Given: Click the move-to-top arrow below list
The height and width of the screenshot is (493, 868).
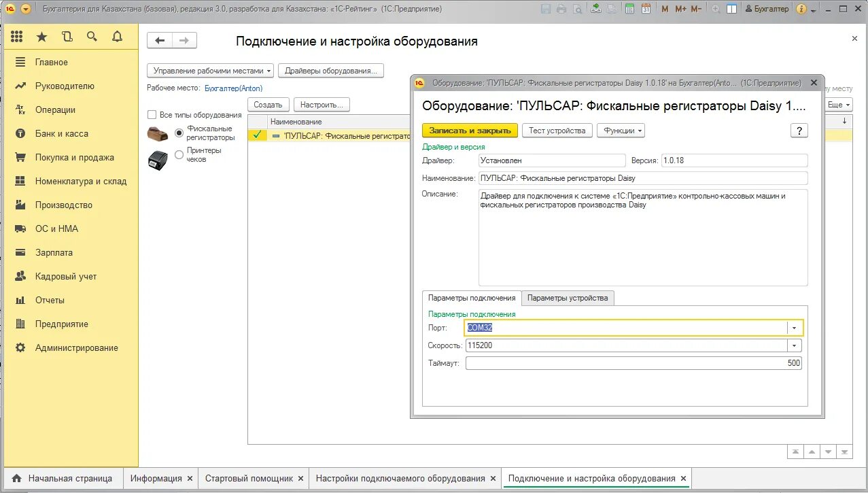Looking at the screenshot, I should [795, 452].
